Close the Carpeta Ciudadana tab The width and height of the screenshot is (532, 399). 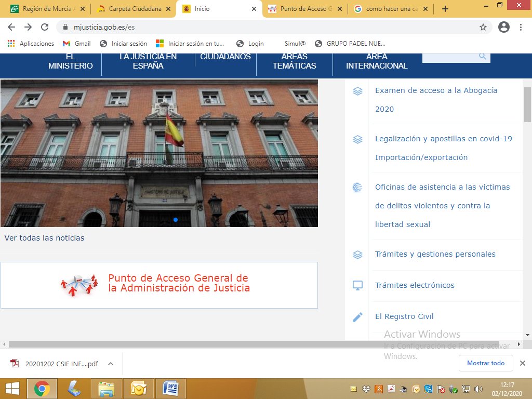tap(168, 9)
